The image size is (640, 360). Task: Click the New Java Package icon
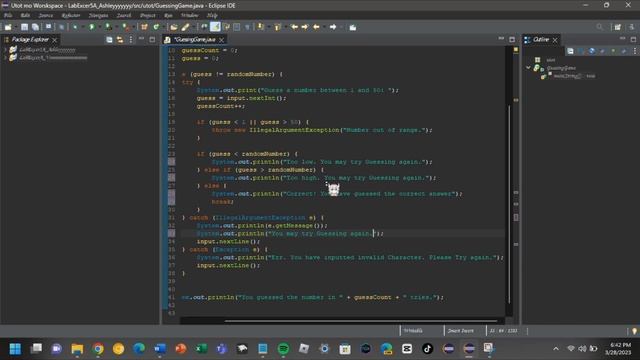(x=144, y=27)
